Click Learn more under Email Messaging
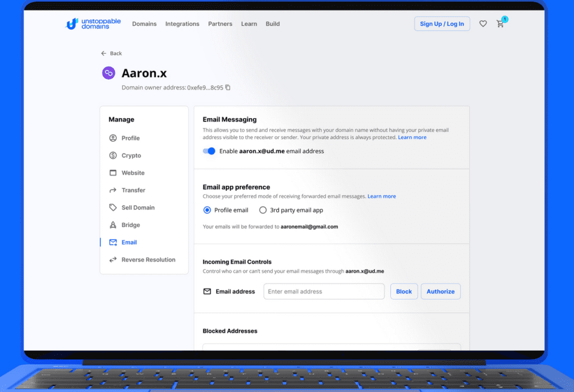 pyautogui.click(x=412, y=137)
